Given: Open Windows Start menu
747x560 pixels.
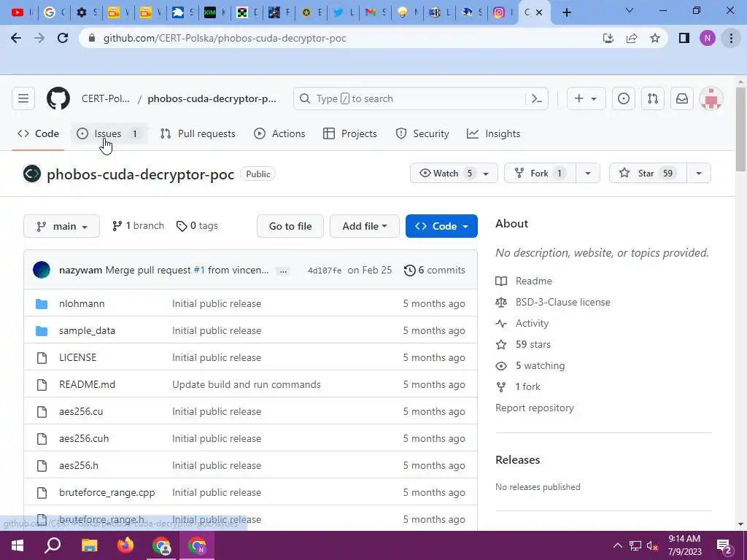Looking at the screenshot, I should click(x=18, y=545).
